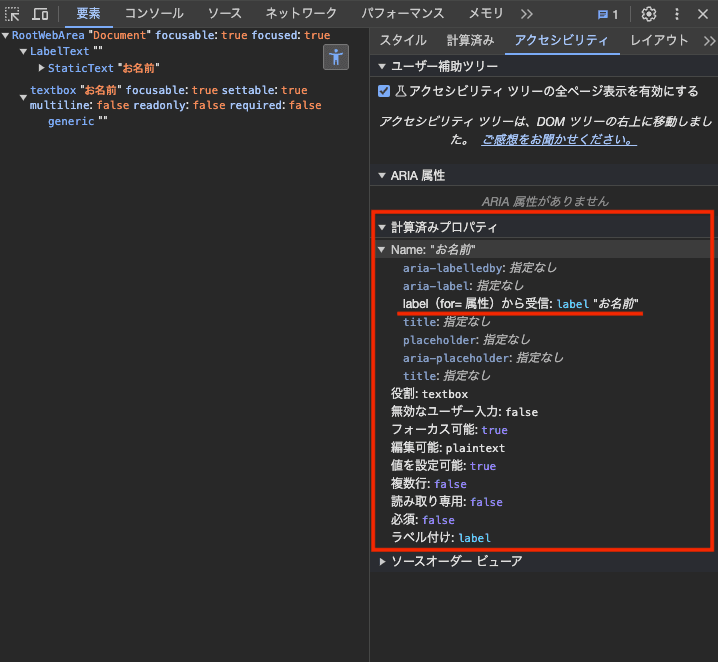Click the accessibility tree toggle button
The image size is (718, 662).
tap(336, 57)
